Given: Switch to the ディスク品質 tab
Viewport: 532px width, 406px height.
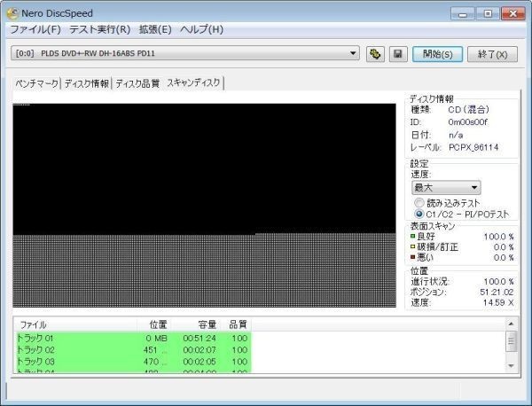Looking at the screenshot, I should click(x=137, y=83).
